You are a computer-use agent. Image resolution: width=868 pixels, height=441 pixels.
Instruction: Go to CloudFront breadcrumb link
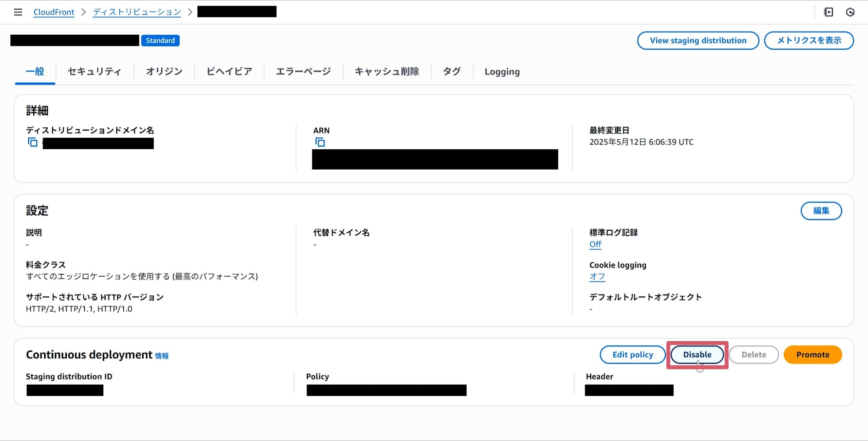[54, 12]
